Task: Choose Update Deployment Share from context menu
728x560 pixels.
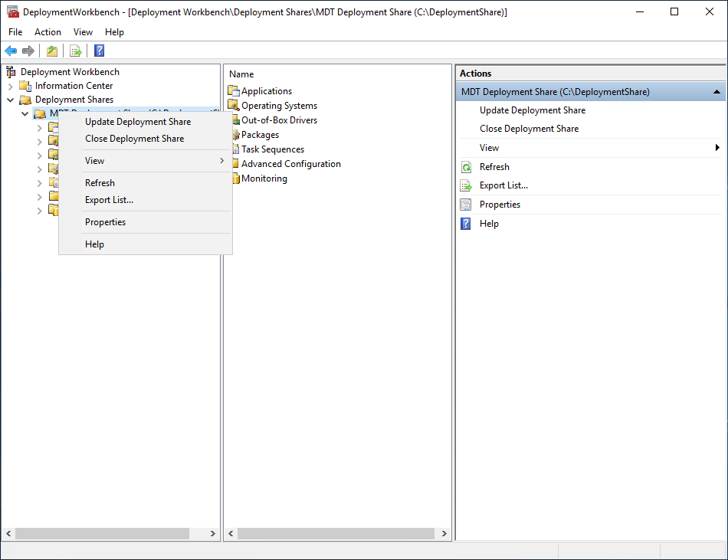Action: [138, 122]
